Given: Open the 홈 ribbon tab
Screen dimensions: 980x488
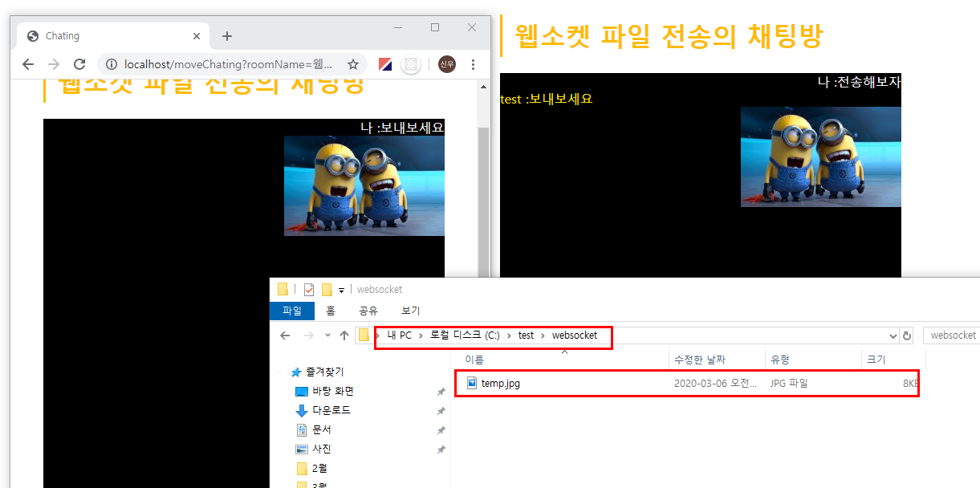Looking at the screenshot, I should (x=331, y=311).
